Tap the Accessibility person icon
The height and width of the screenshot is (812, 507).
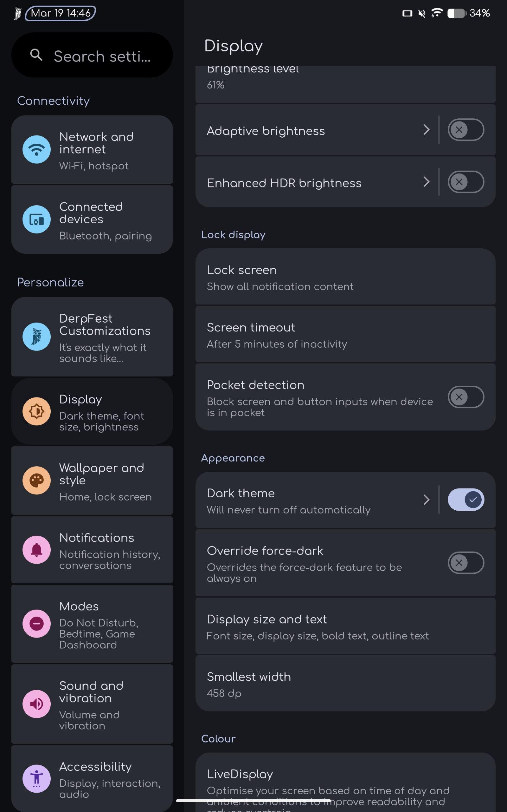36,778
